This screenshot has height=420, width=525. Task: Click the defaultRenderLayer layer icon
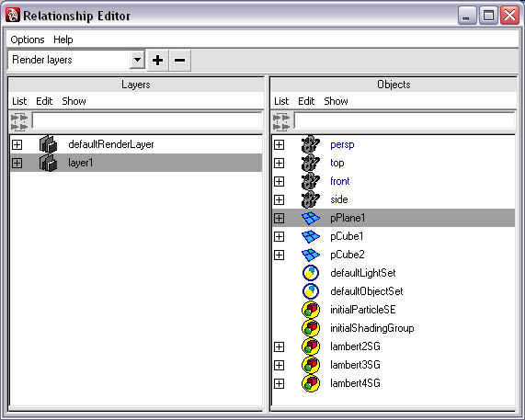click(x=48, y=144)
